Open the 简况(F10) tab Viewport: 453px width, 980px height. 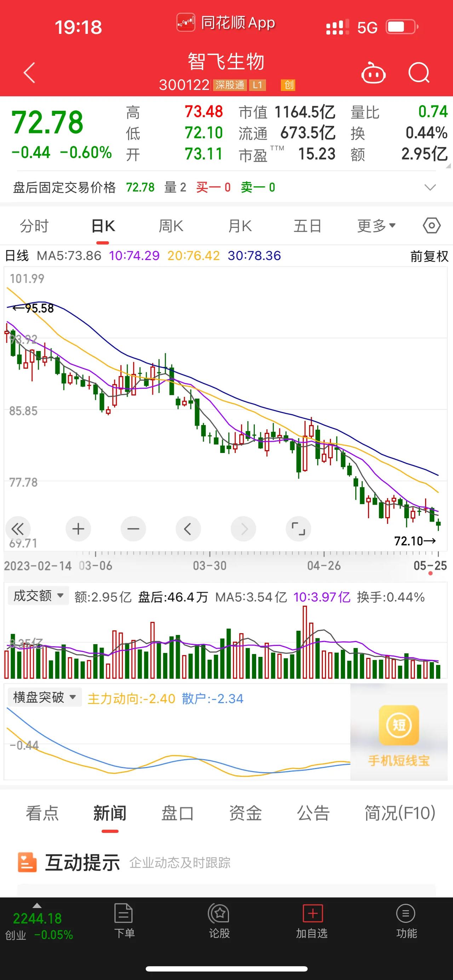click(x=400, y=813)
